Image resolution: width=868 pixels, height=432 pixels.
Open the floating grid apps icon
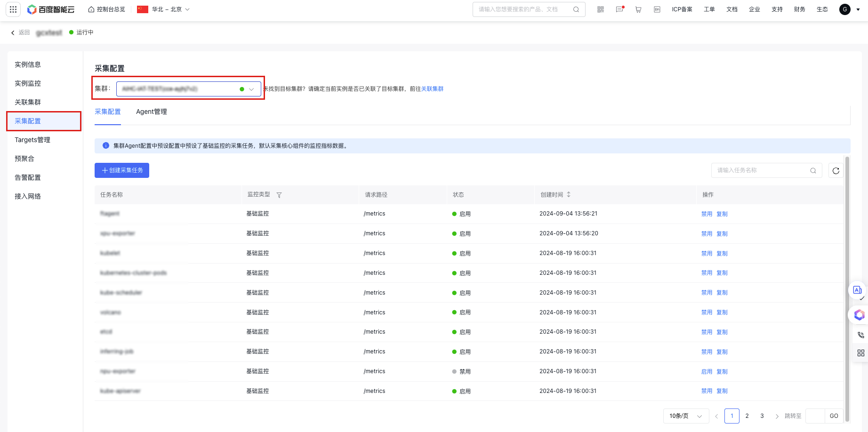861,353
